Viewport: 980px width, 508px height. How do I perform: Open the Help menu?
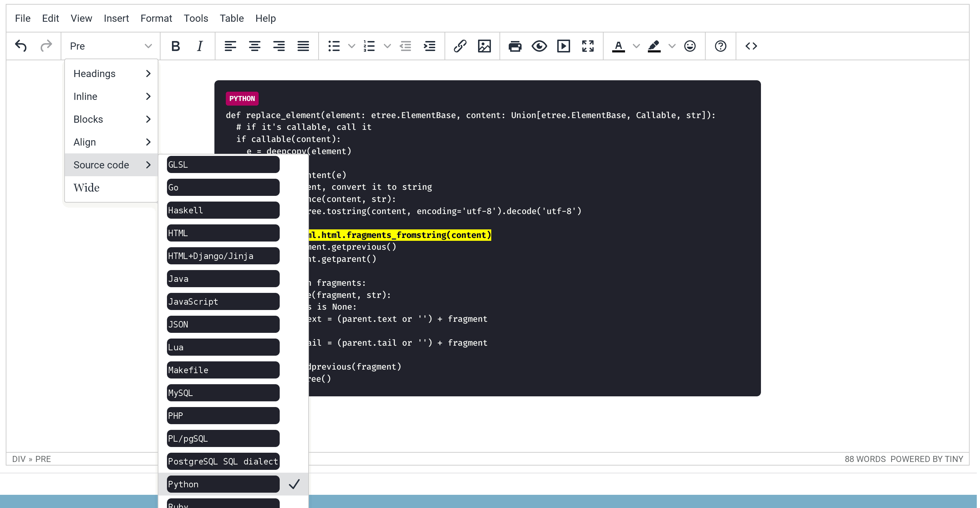[265, 18]
